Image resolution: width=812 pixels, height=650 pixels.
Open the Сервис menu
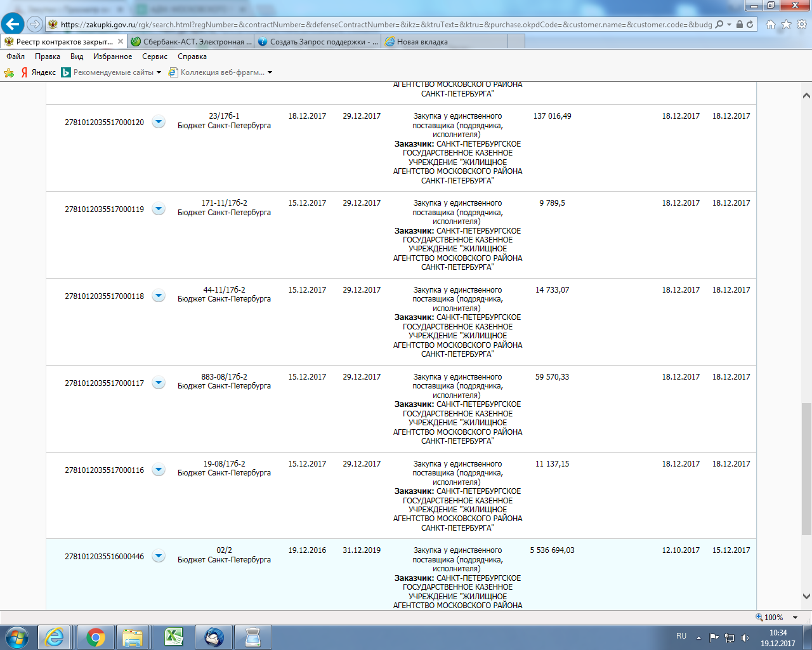click(x=155, y=56)
